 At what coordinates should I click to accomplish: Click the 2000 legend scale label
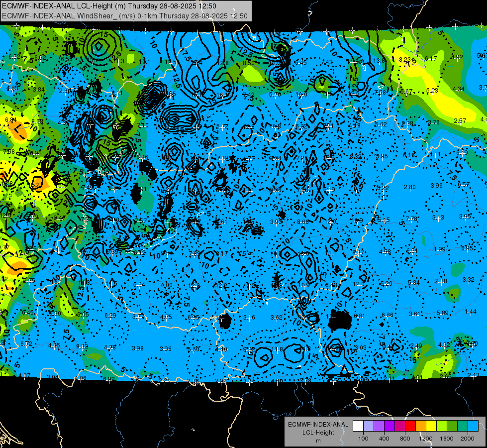click(468, 439)
